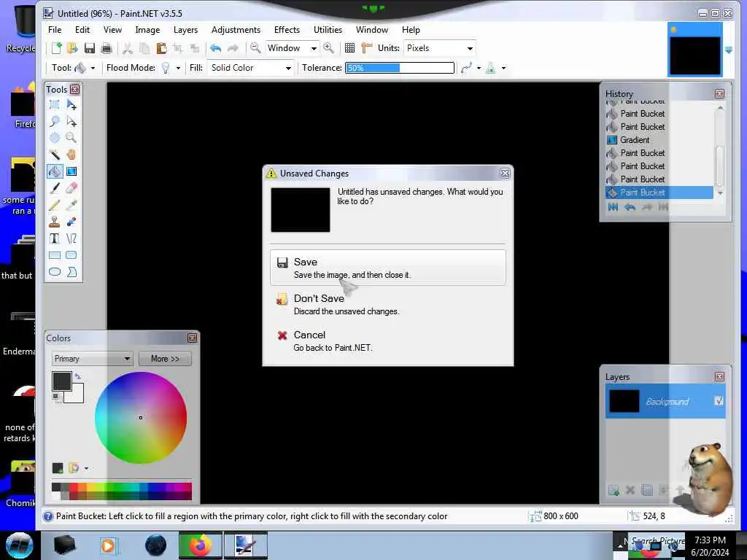Click the Paste toolbar icon
Image resolution: width=747 pixels, height=560 pixels.
click(x=161, y=48)
